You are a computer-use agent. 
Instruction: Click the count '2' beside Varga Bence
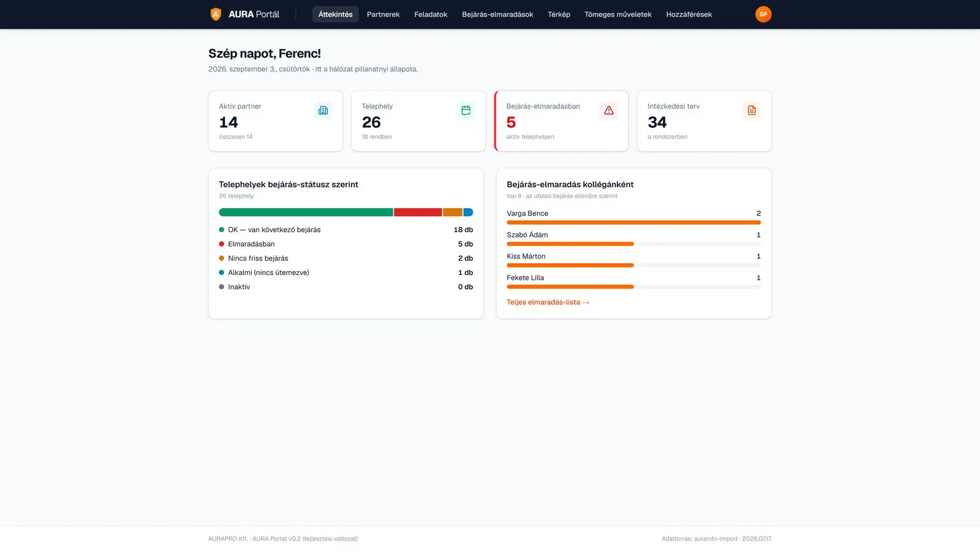pyautogui.click(x=758, y=214)
